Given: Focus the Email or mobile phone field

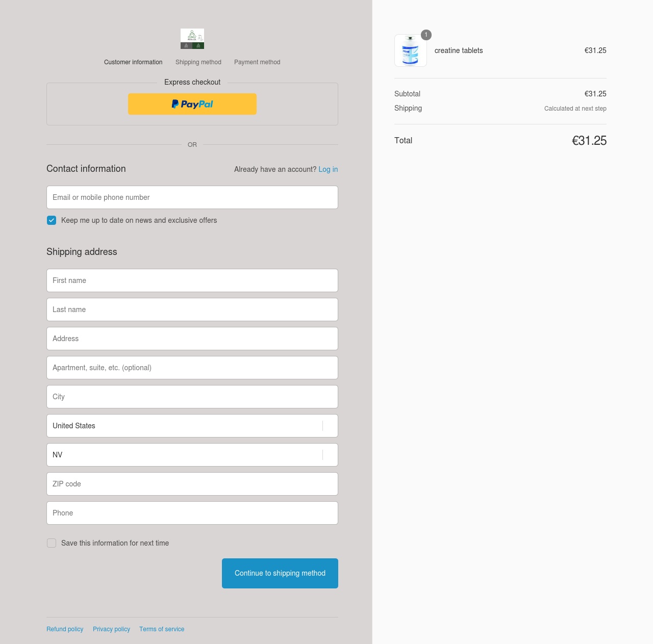Looking at the screenshot, I should pyautogui.click(x=192, y=197).
